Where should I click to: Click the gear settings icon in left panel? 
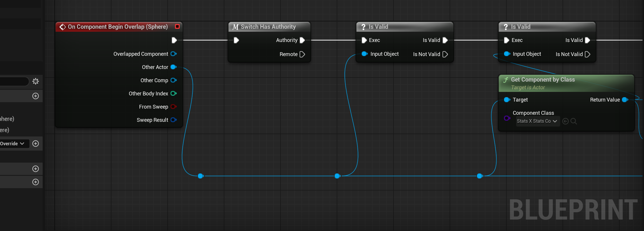[36, 81]
